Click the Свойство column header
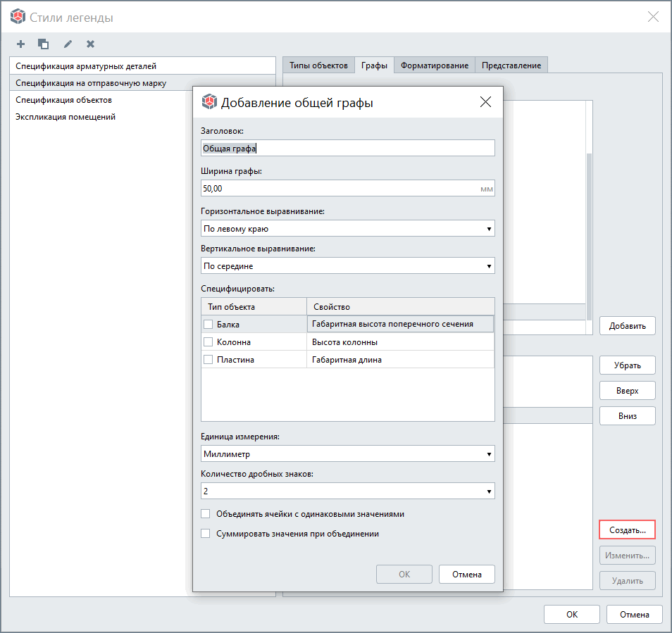Viewport: 672px width, 633px height. tap(400, 307)
